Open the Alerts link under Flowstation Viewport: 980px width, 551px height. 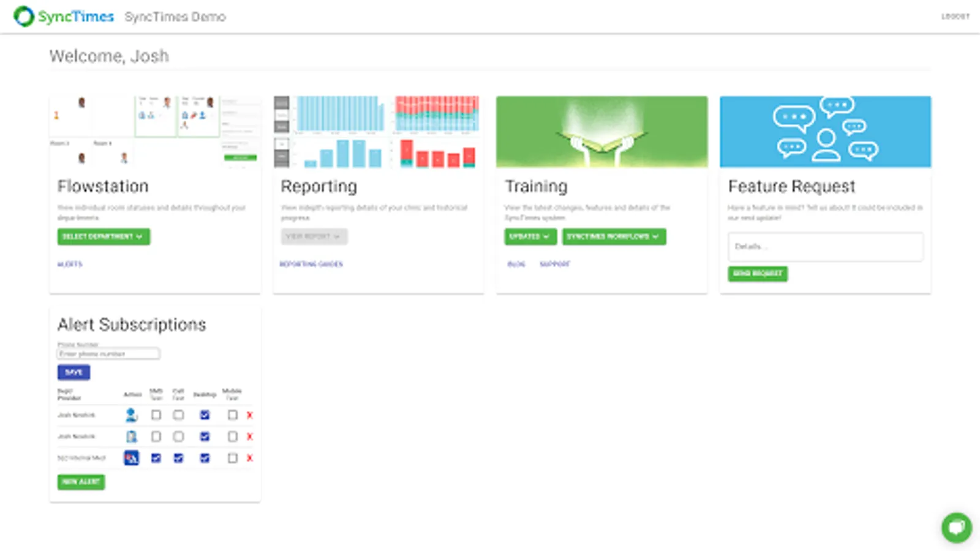(70, 264)
